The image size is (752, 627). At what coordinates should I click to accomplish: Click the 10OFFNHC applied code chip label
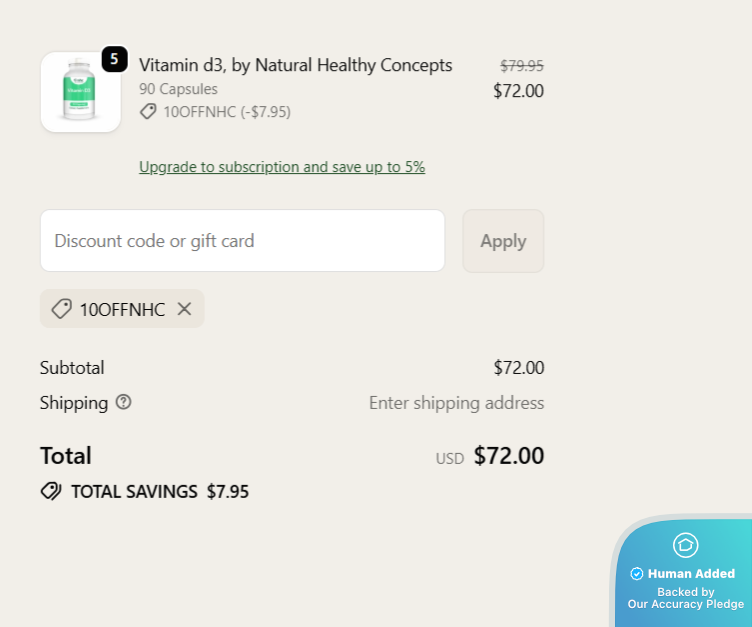(122, 309)
